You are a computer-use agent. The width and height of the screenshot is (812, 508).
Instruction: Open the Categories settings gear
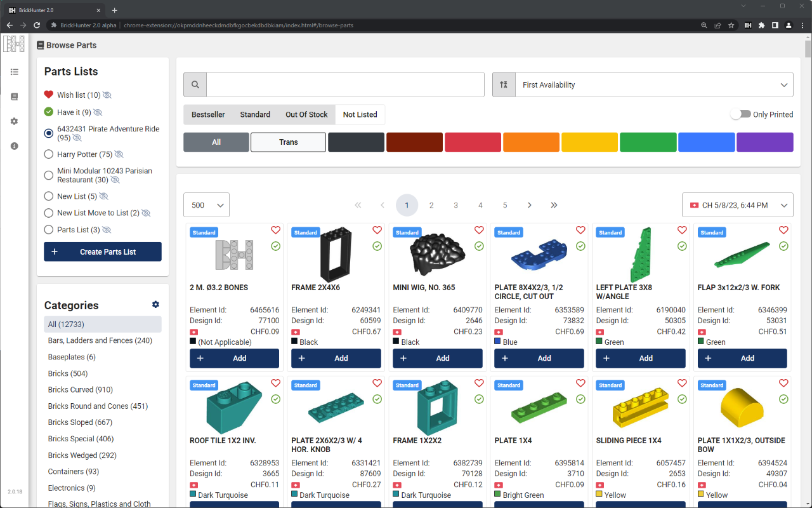pos(155,304)
